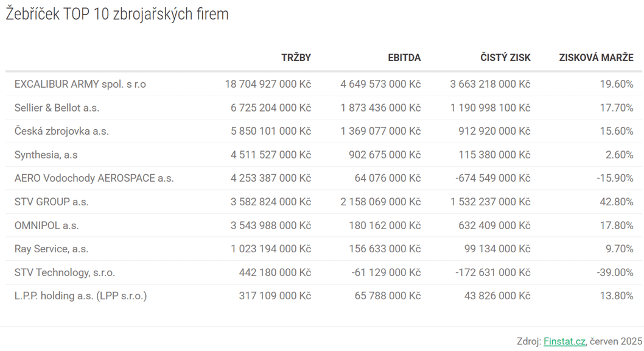The height and width of the screenshot is (351, 644).
Task: Click the EBITDA column header
Action: coord(404,58)
